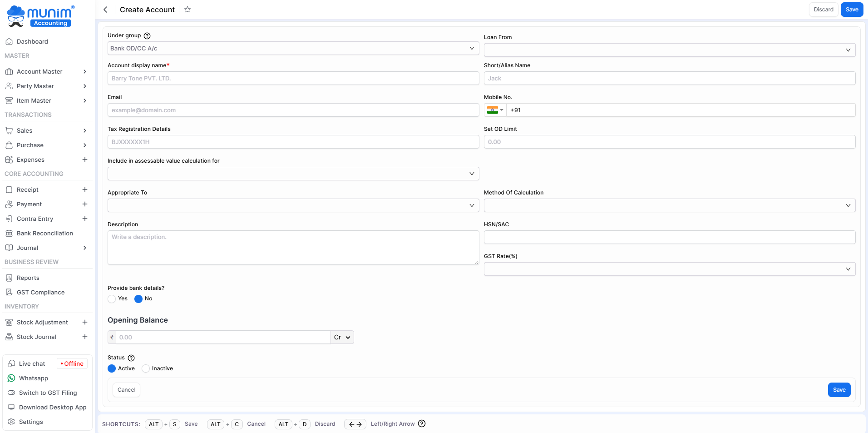This screenshot has width=868, height=433.
Task: Click the Status help question icon
Action: click(x=131, y=358)
